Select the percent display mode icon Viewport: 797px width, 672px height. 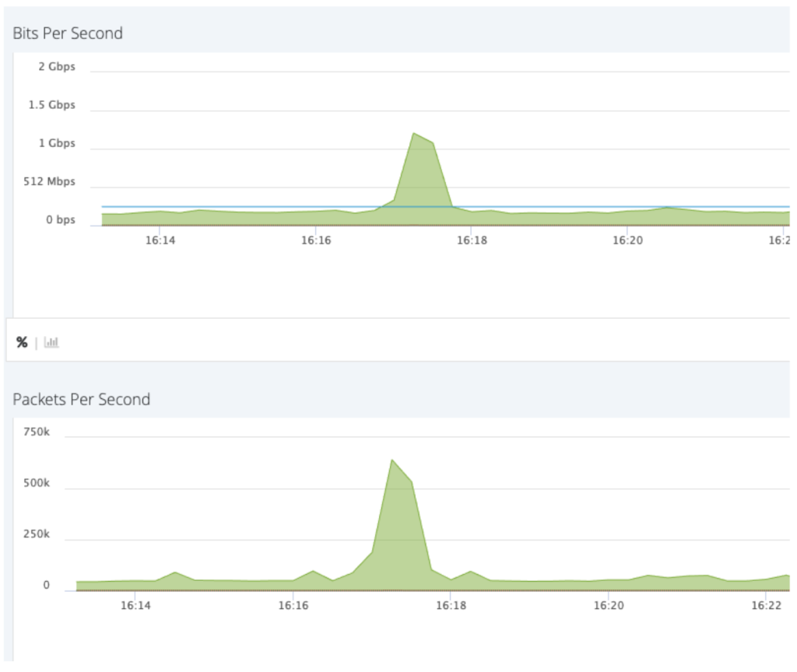(22, 341)
